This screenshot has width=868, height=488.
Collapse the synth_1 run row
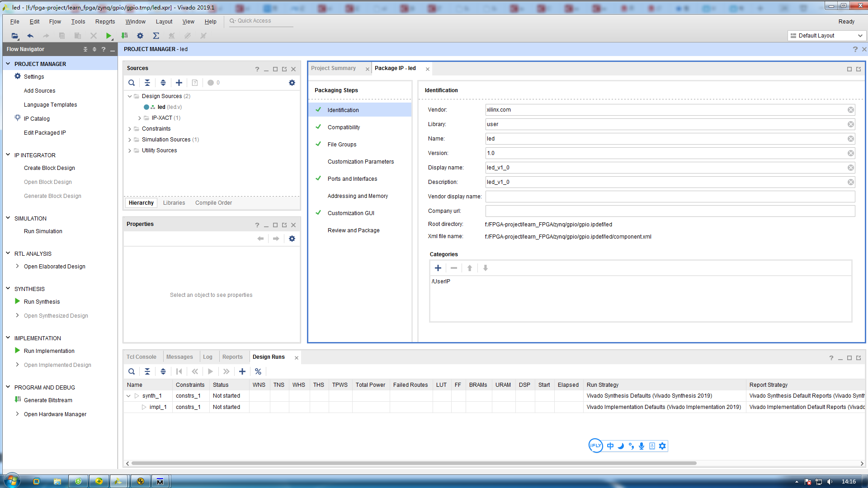coord(128,396)
